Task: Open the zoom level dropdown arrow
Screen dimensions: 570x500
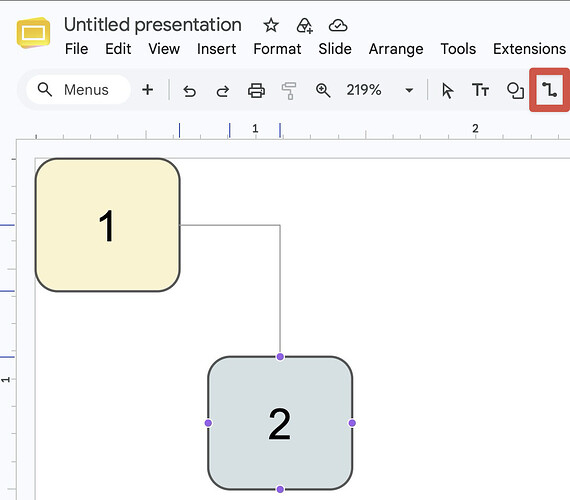Action: pyautogui.click(x=409, y=90)
